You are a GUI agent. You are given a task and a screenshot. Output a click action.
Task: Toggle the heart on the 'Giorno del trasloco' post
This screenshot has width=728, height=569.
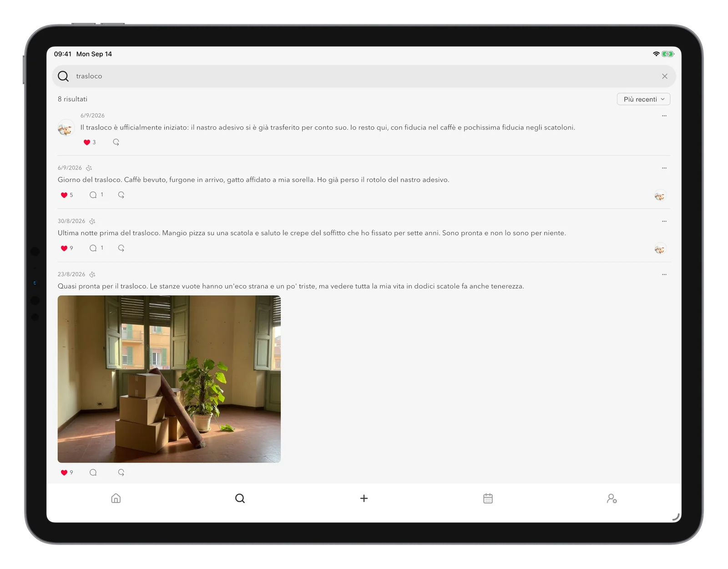[x=64, y=195]
